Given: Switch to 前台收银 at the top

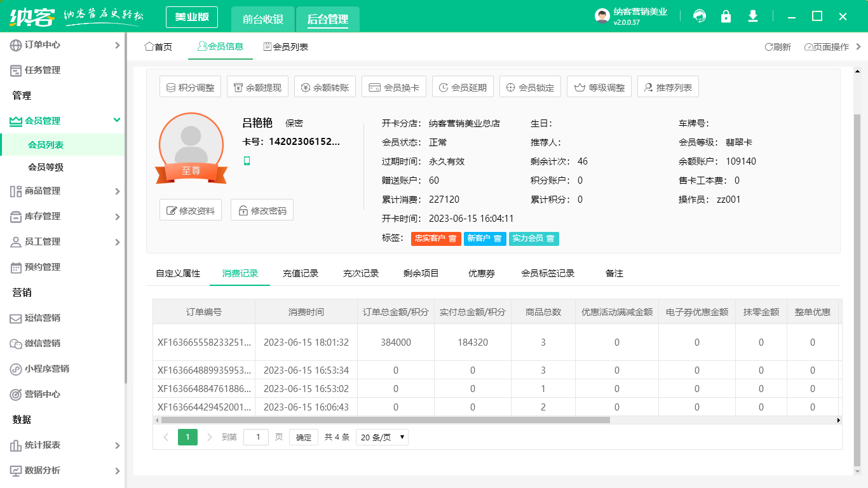Looking at the screenshot, I should (264, 19).
